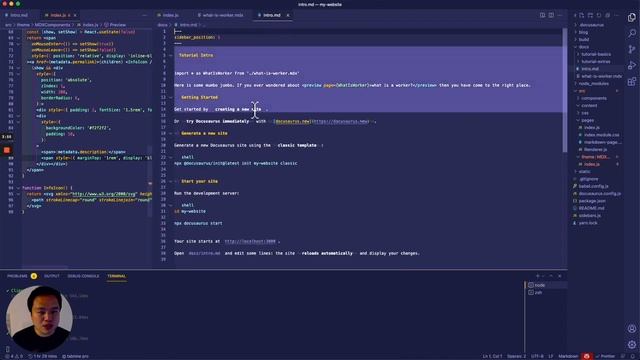The height and width of the screenshot is (360, 640).
Task: Click the errors and warnings status bar indicator
Action: click(x=14, y=356)
